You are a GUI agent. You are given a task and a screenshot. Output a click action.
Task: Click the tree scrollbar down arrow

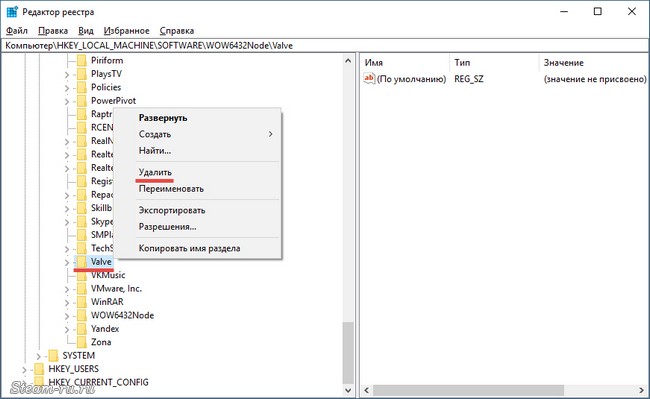[348, 390]
